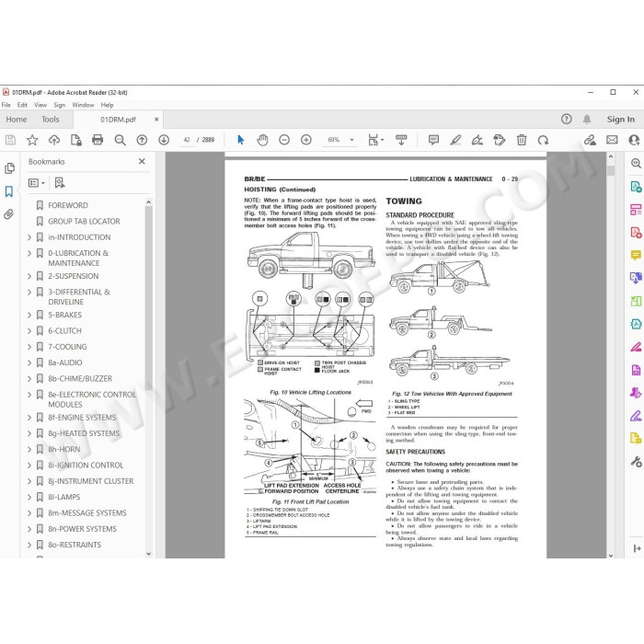The width and height of the screenshot is (644, 644).
Task: Open the notifications bell
Action: point(587,119)
